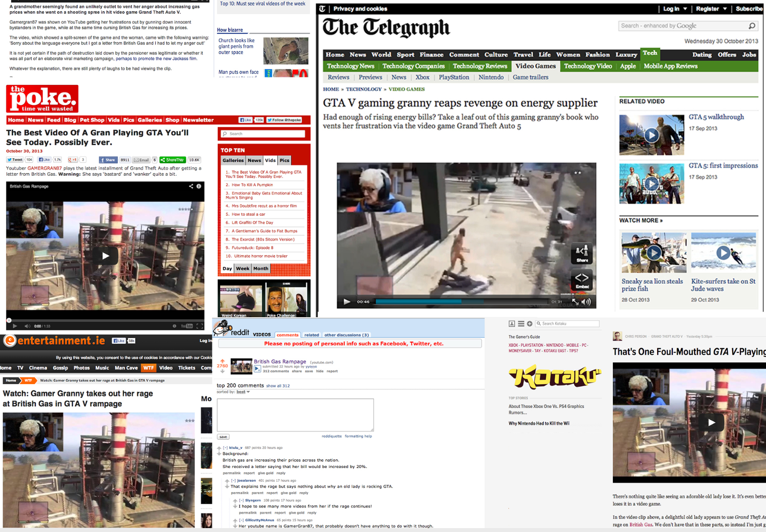
Task: Click PlayStation in Telegraph games sub-menu
Action: coord(454,77)
